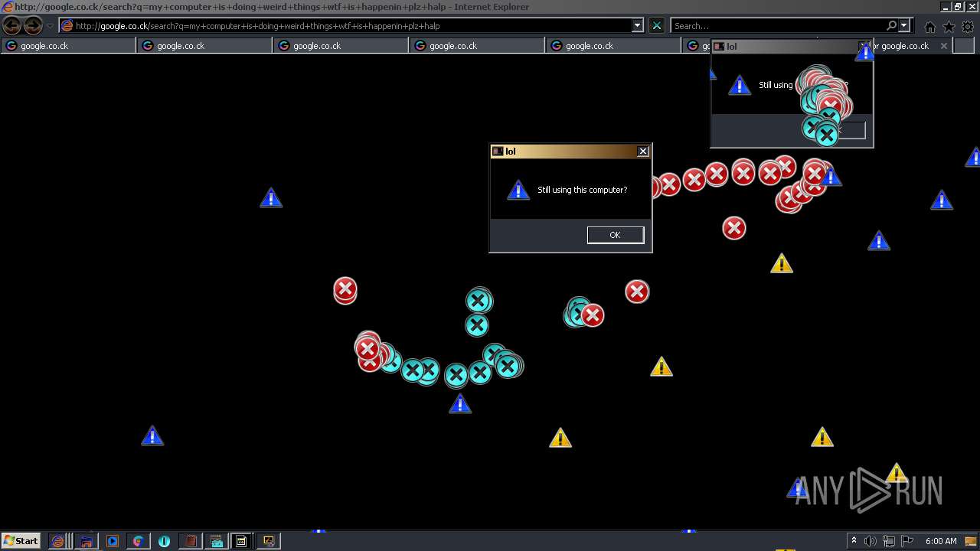Viewport: 980px width, 551px height.
Task: Open Google Chrome from the taskbar
Action: (139, 541)
